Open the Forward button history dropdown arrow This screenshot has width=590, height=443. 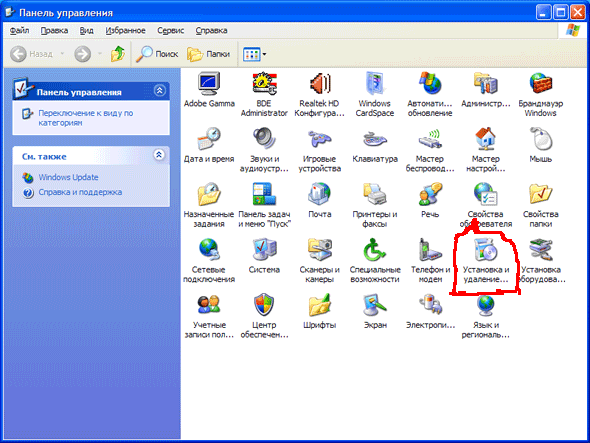pyautogui.click(x=100, y=54)
